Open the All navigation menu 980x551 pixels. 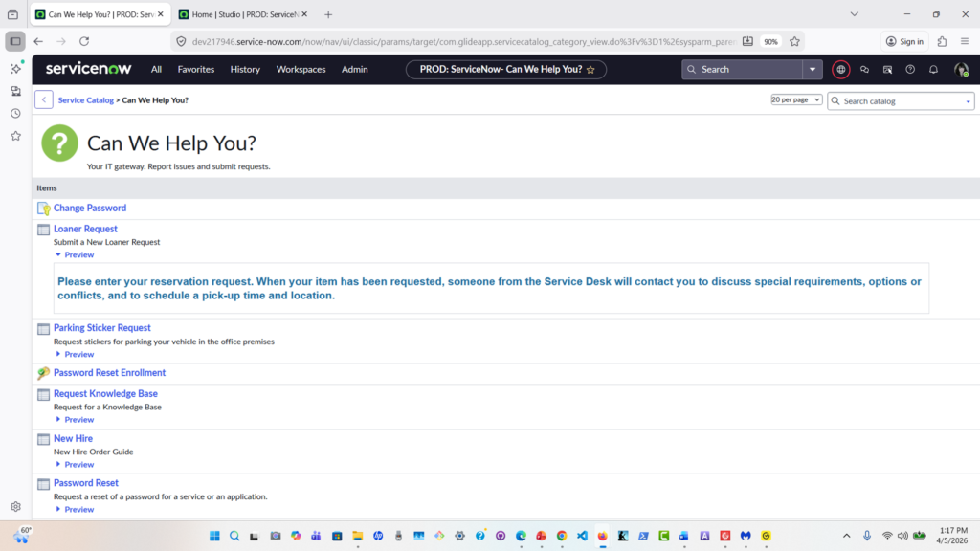pos(156,70)
